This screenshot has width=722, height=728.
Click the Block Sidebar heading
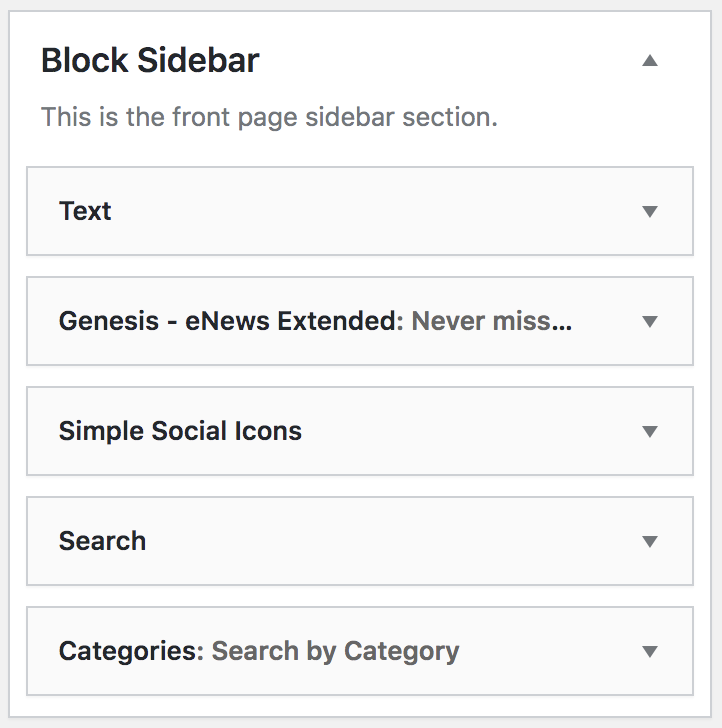pos(150,61)
